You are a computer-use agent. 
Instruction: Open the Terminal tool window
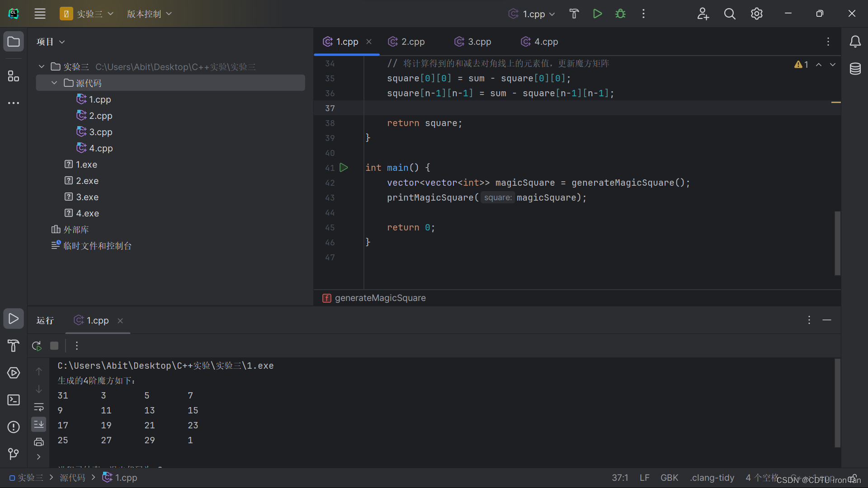[x=14, y=400]
